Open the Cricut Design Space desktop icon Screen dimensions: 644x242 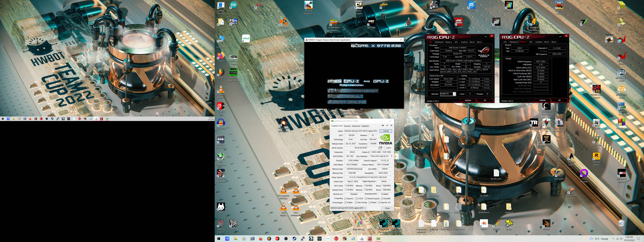(246, 42)
